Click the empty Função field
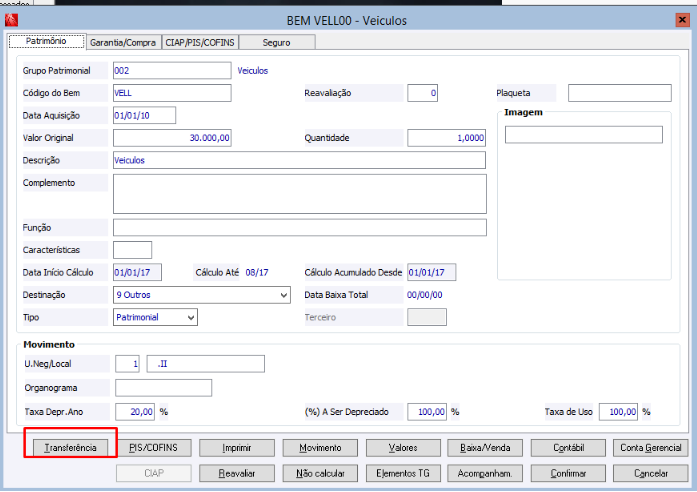The height and width of the screenshot is (492, 697). [x=300, y=228]
